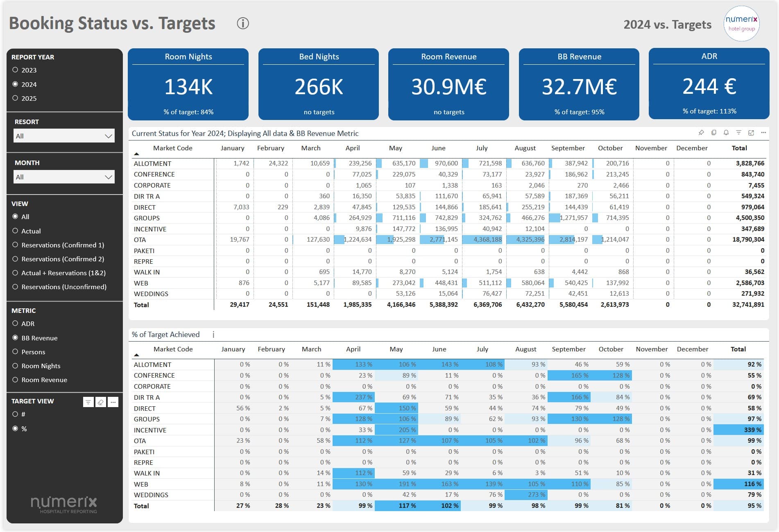The image size is (779, 532).
Task: Open the Month dropdown
Action: [x=64, y=177]
